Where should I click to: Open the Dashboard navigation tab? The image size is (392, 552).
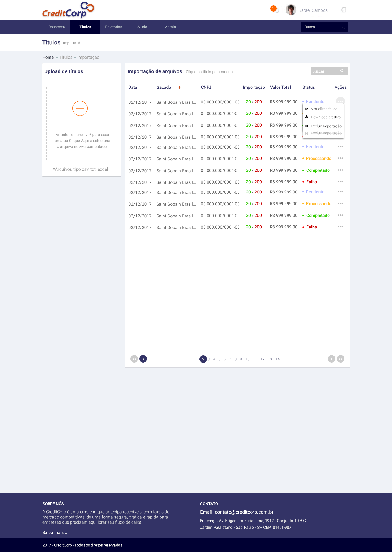coord(57,27)
